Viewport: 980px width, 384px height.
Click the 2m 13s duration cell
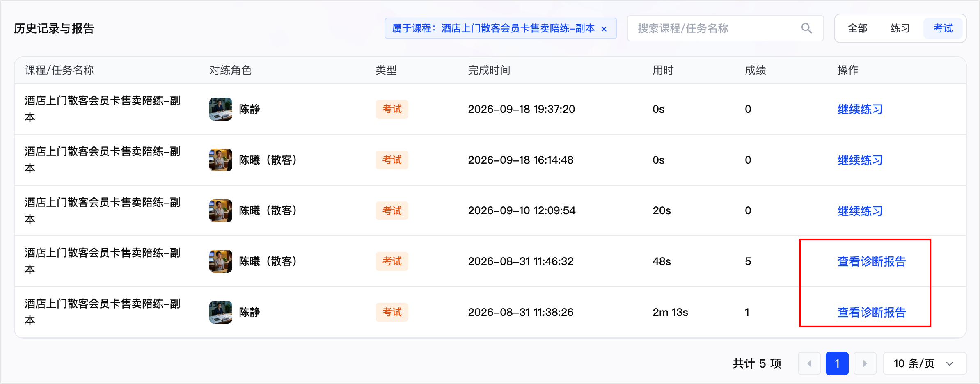670,312
